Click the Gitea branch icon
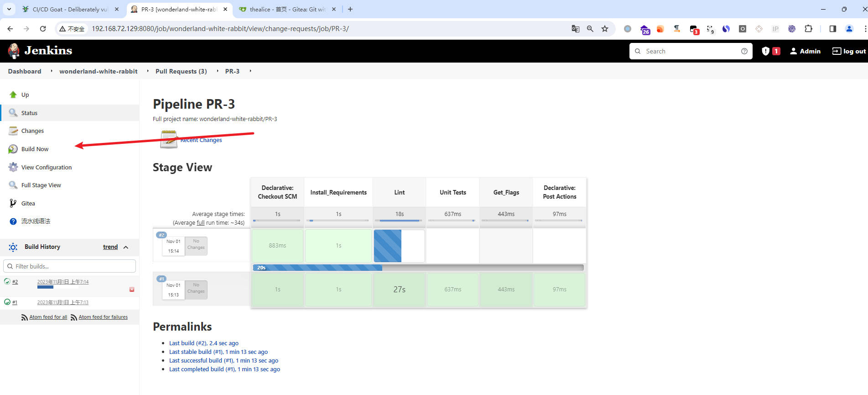The height and width of the screenshot is (395, 868). point(13,203)
